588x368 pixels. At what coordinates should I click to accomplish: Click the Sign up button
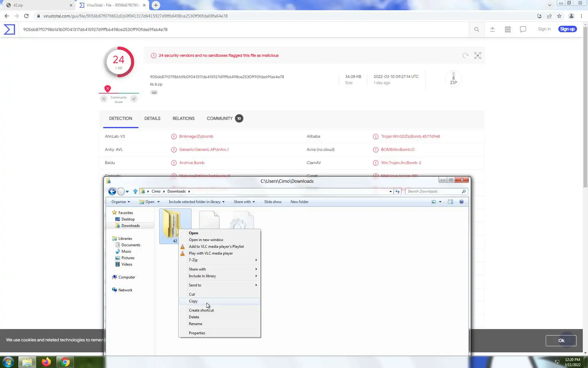pos(567,29)
